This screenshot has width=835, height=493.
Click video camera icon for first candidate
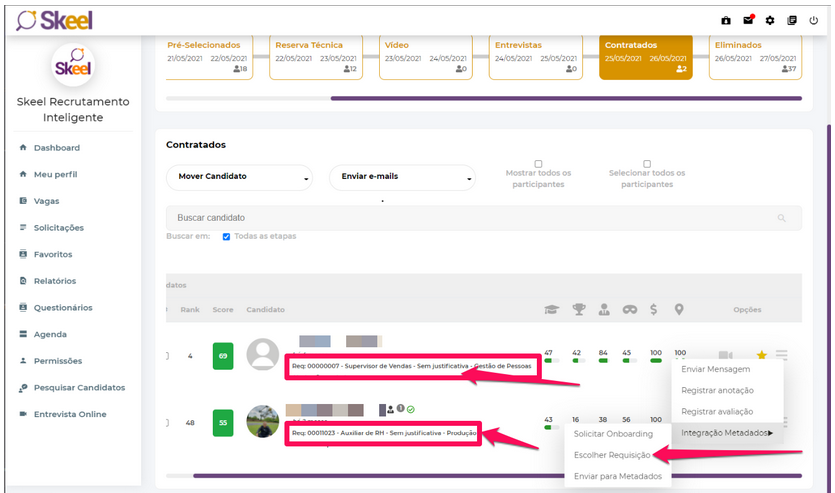726,355
